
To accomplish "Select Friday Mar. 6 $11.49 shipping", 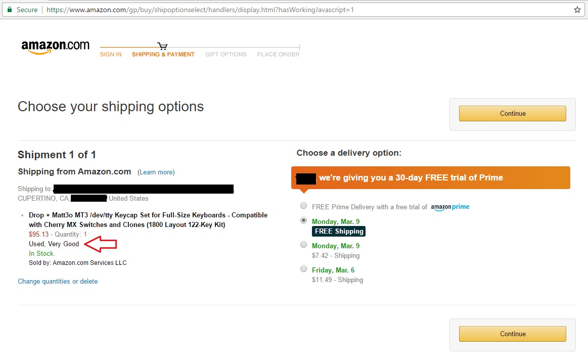I will click(x=303, y=269).
